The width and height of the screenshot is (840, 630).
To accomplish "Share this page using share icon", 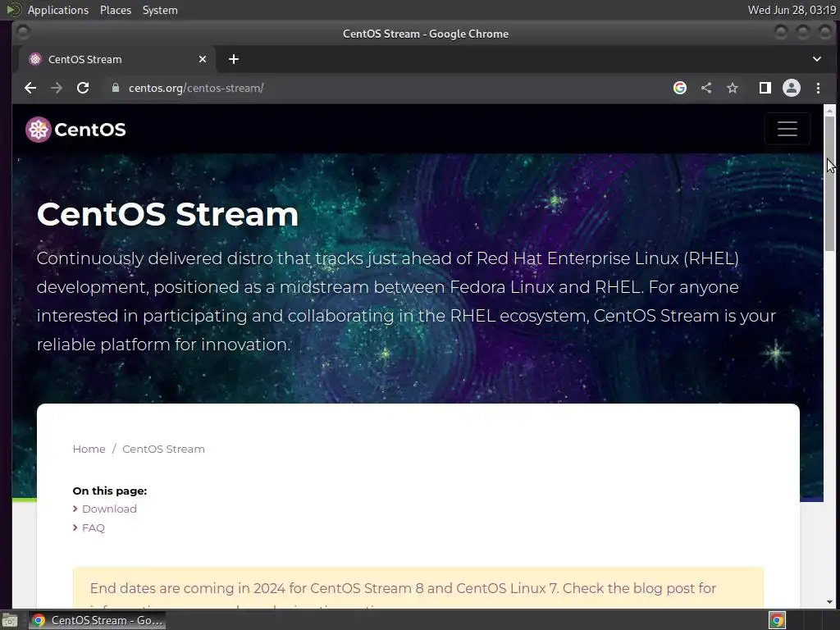I will click(x=706, y=88).
